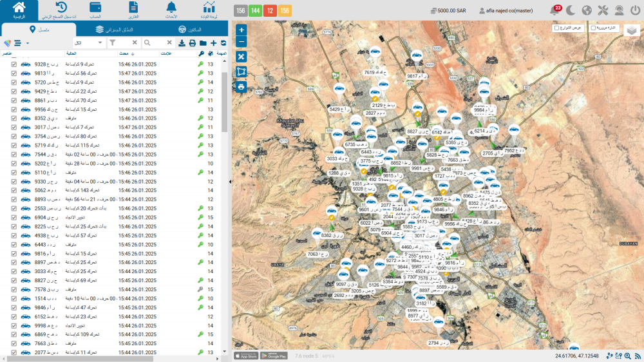The image size is (644, 362).
Task: Collapse the left panel splitter arrow
Action: click(x=230, y=182)
